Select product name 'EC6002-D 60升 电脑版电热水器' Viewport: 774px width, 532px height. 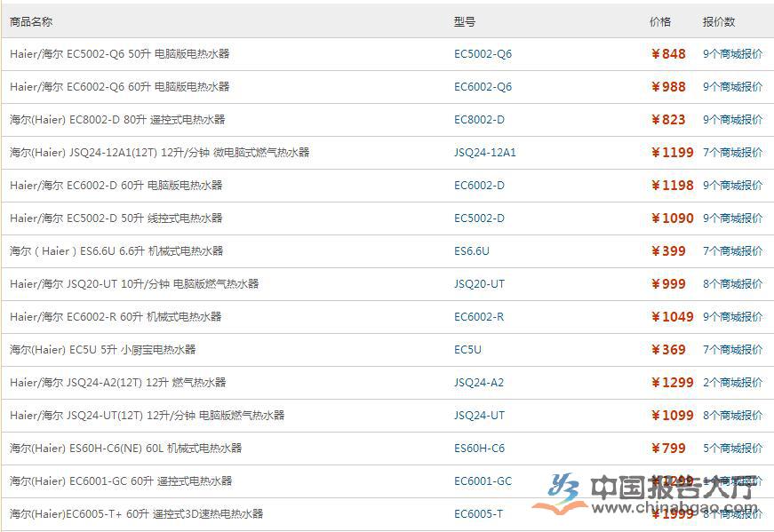pos(145,185)
